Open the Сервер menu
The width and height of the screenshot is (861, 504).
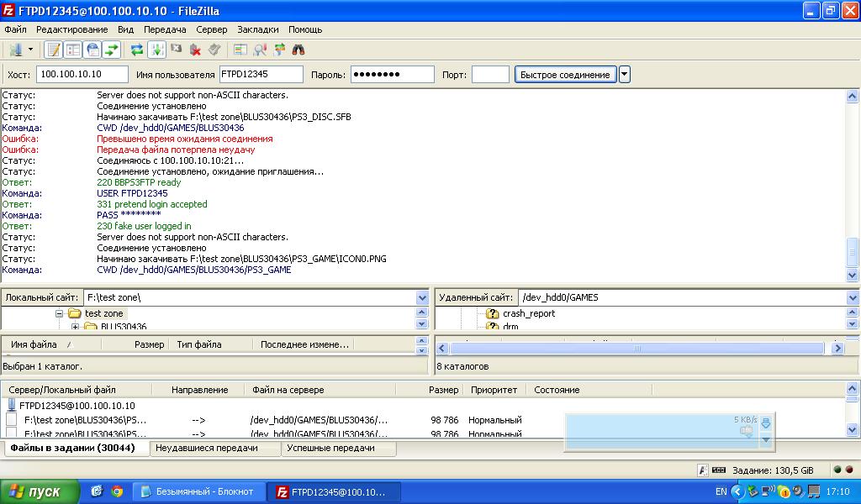(x=211, y=29)
